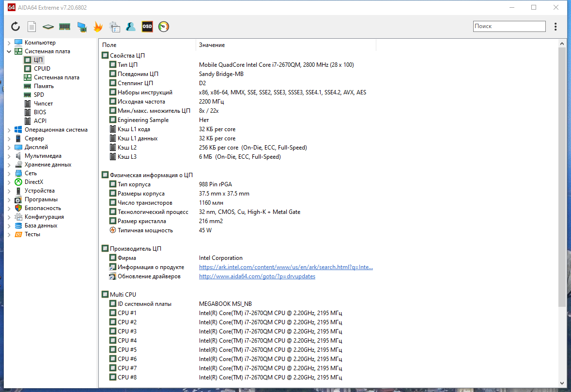Select the SPD tree item
The height and width of the screenshot is (392, 571).
39,95
